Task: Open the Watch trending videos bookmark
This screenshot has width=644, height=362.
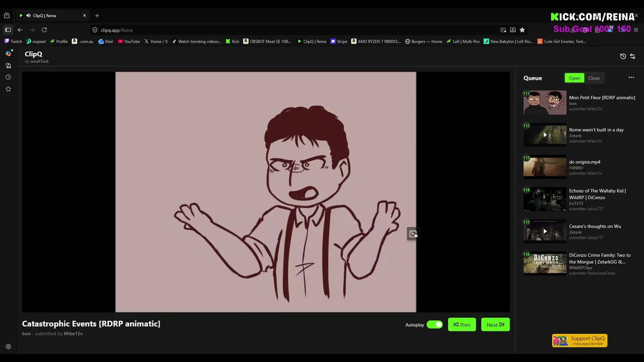Action: coord(196,41)
